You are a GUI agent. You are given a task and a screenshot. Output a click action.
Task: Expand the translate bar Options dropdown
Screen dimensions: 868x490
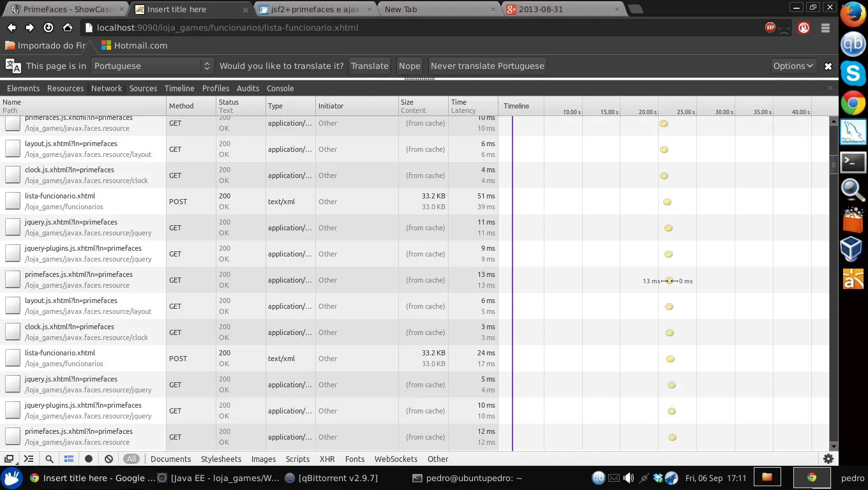[x=793, y=66]
